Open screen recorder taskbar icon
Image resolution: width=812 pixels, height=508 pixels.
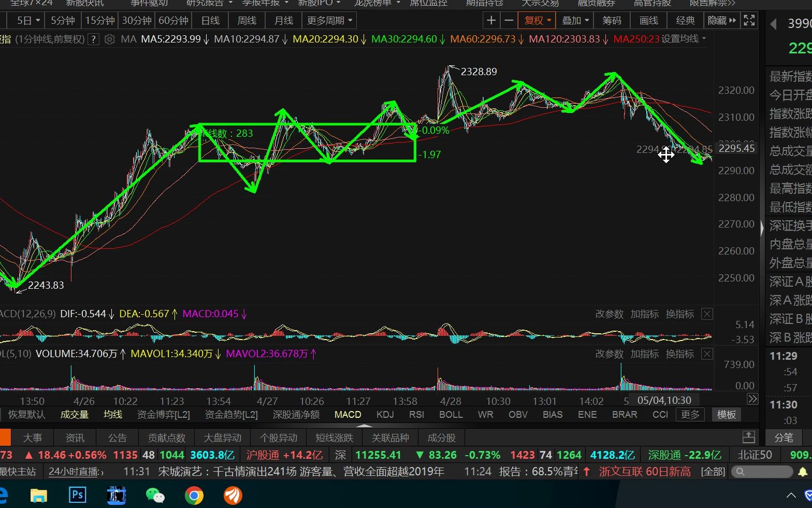[117, 496]
